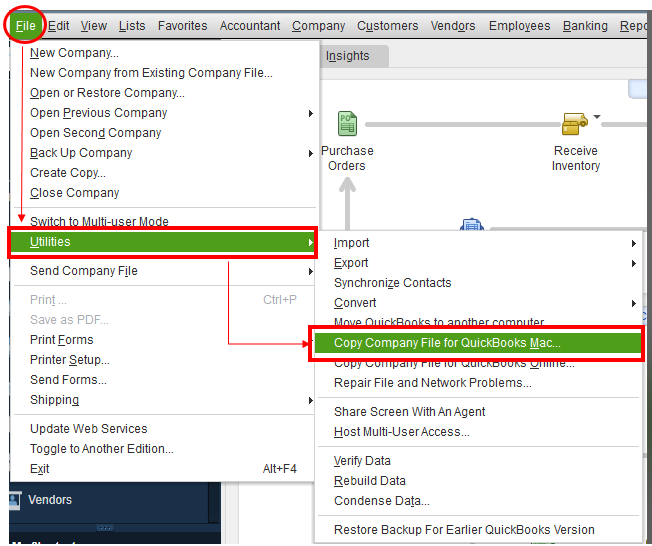Select Rebuild Data option
Viewport: 652px width, 546px height.
(369, 481)
